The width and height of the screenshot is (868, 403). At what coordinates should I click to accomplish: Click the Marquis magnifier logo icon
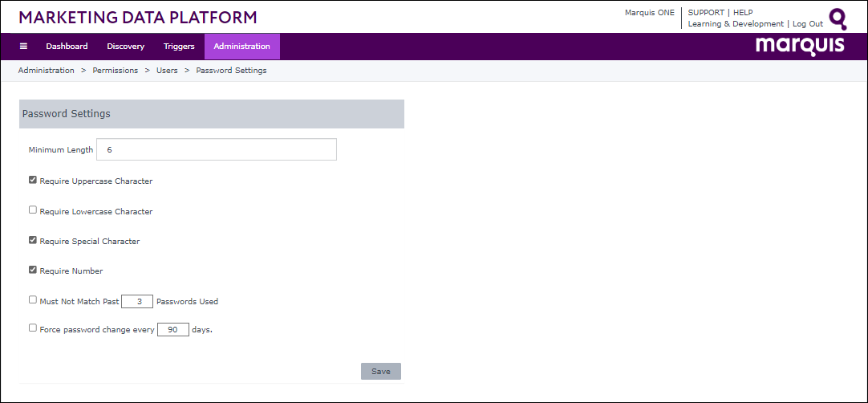tap(838, 18)
